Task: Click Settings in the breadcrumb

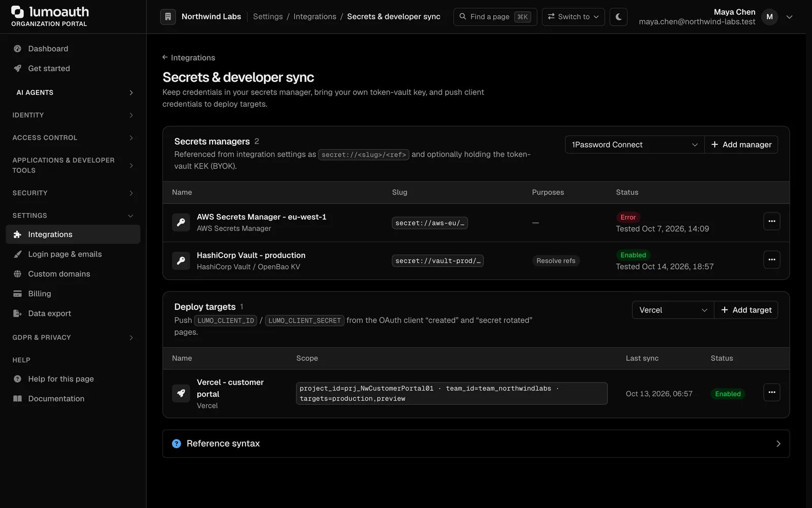Action: 268,17
